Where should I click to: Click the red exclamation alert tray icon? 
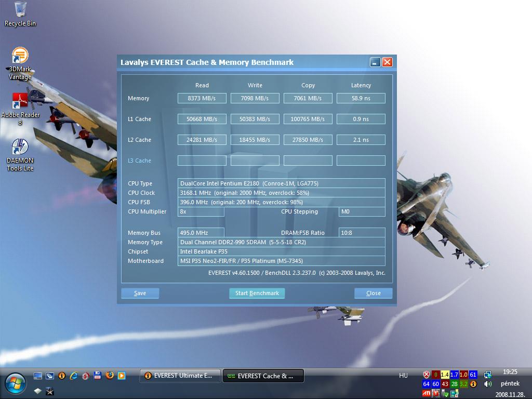[x=436, y=393]
